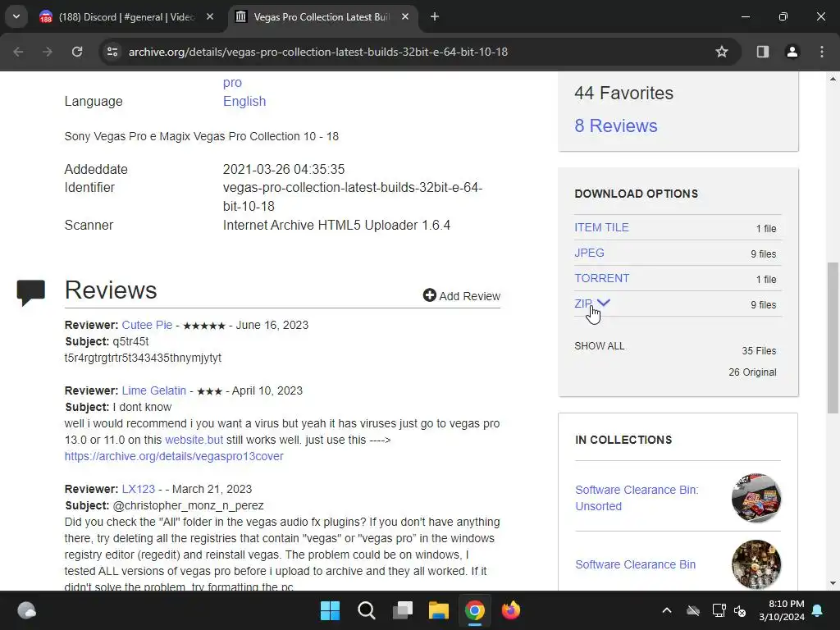
Task: Click the scrollbar down arrow
Action: [x=833, y=583]
